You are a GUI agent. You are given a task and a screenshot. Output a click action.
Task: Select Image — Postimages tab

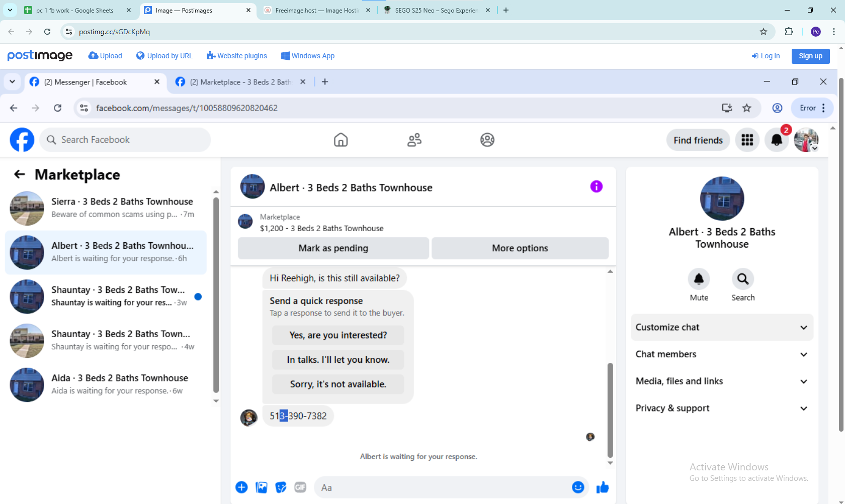coord(197,10)
